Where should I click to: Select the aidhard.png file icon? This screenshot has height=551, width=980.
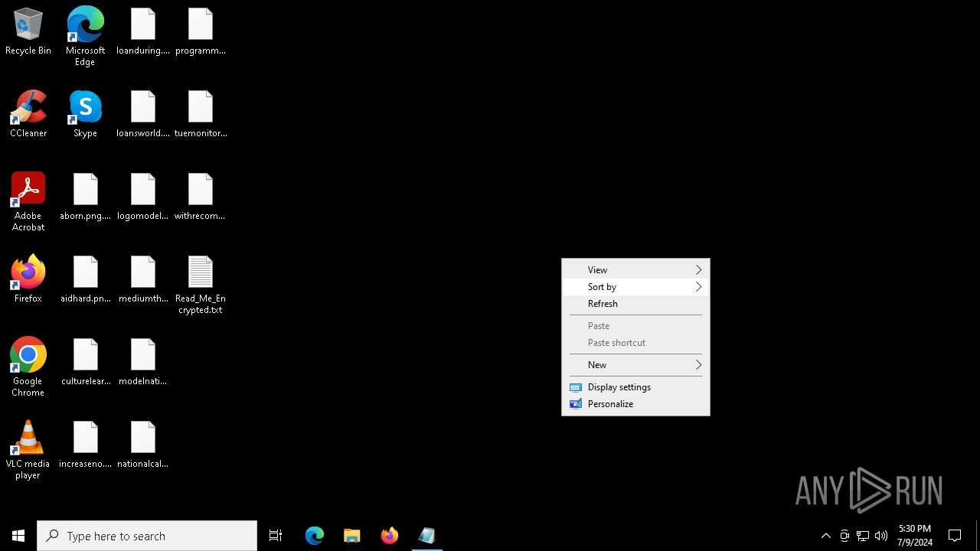[x=86, y=280]
